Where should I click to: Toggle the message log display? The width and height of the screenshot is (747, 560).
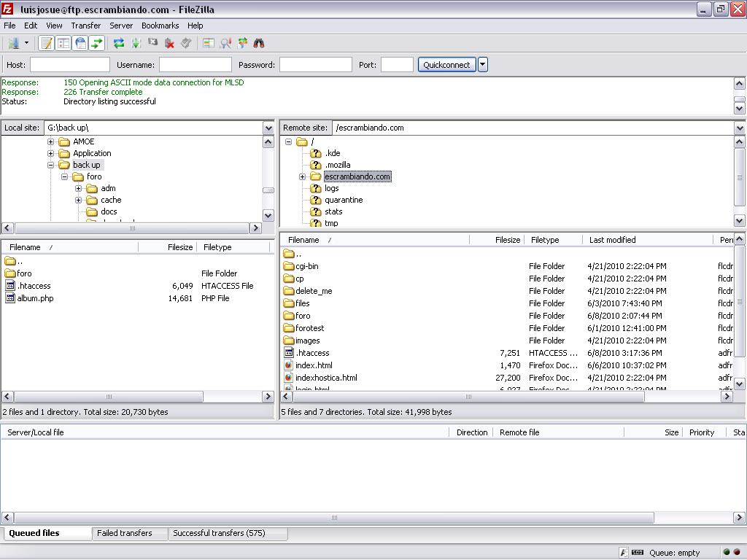pyautogui.click(x=46, y=43)
